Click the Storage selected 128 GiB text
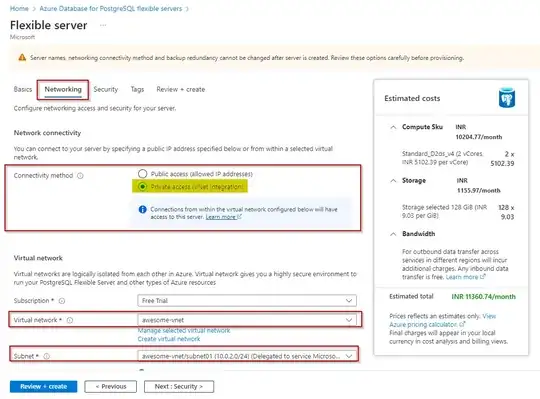 coord(444,211)
